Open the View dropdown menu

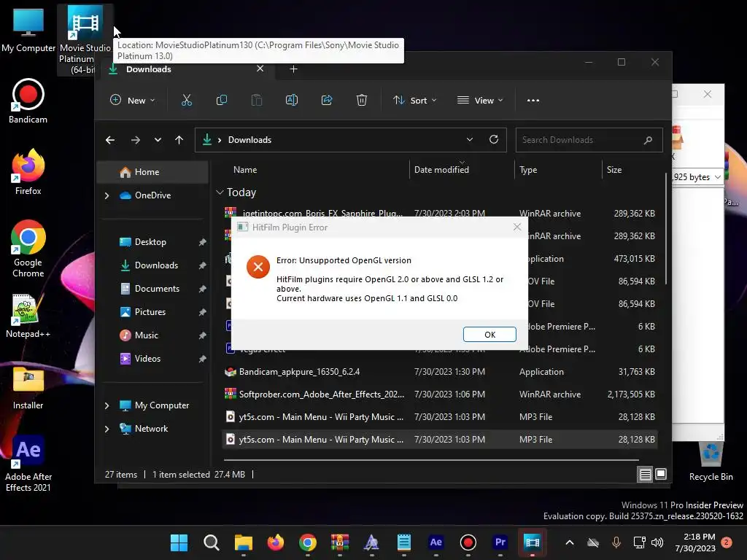point(480,101)
